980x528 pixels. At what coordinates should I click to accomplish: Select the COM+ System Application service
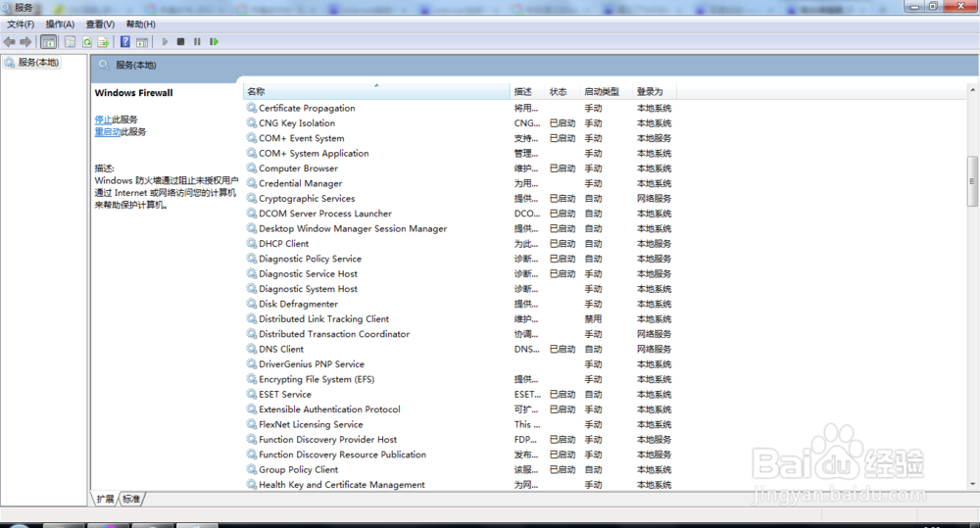pos(314,153)
